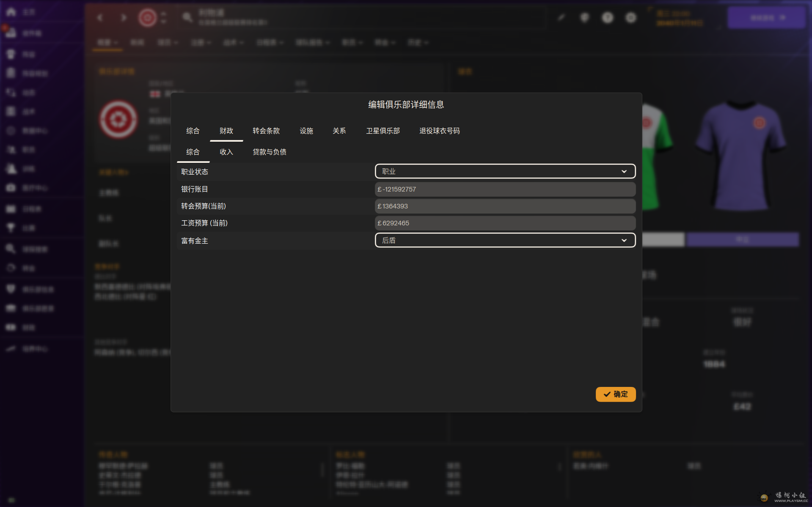Image resolution: width=812 pixels, height=507 pixels.
Task: Open the 贷款与负债 sub-tab
Action: click(x=270, y=152)
